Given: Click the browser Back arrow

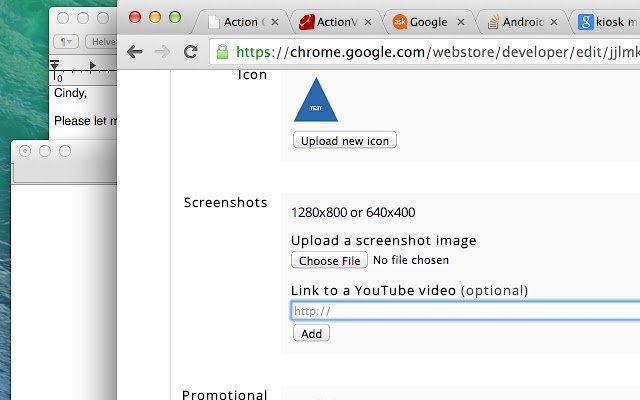Looking at the screenshot, I should (x=134, y=52).
